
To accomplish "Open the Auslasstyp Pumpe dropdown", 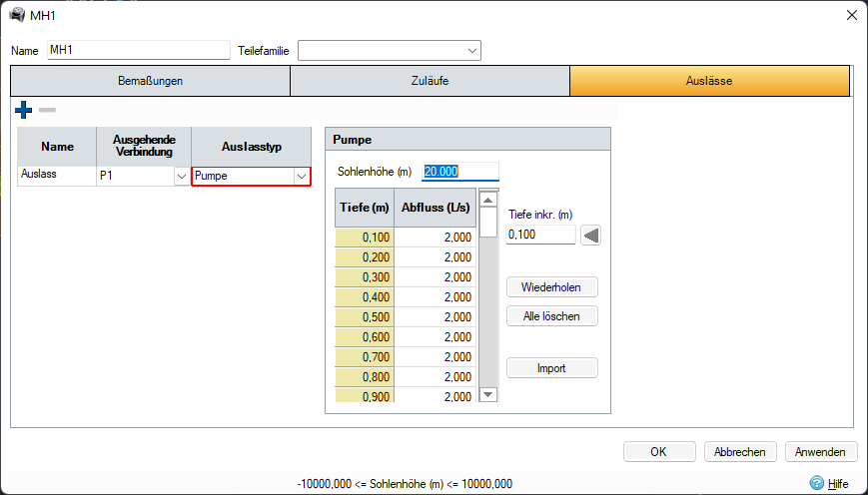I will (301, 177).
